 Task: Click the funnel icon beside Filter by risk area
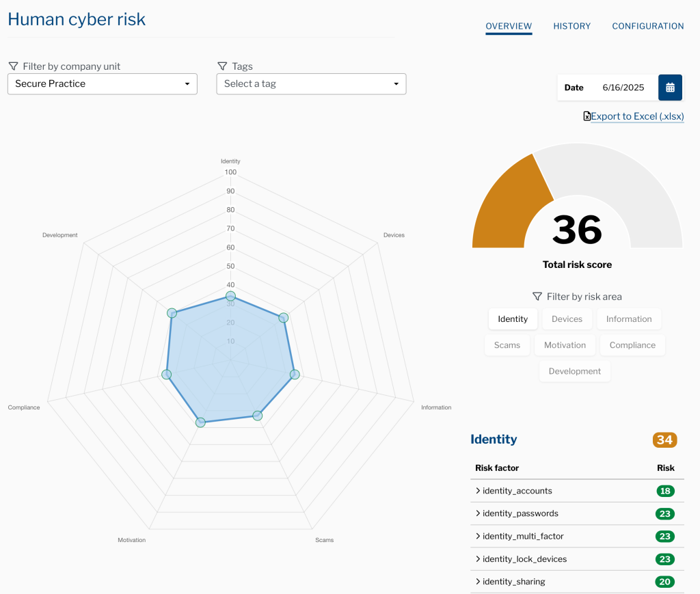pos(537,297)
